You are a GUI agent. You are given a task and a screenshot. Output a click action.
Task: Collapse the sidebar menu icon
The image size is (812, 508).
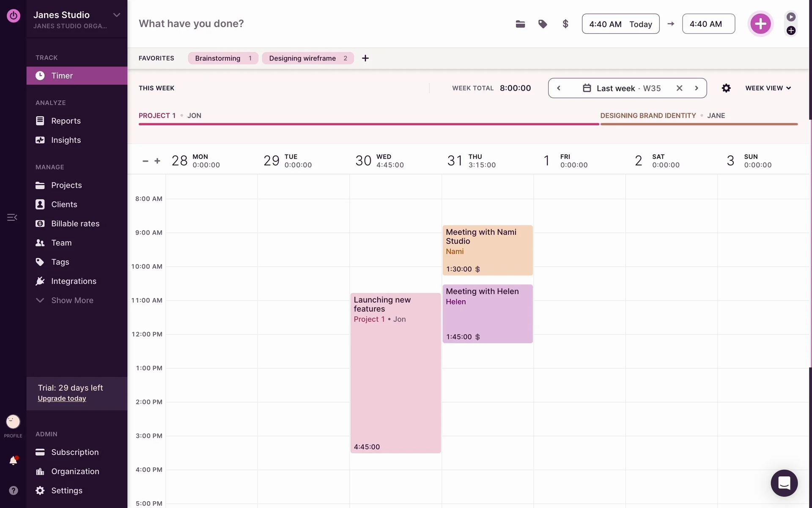(12, 217)
